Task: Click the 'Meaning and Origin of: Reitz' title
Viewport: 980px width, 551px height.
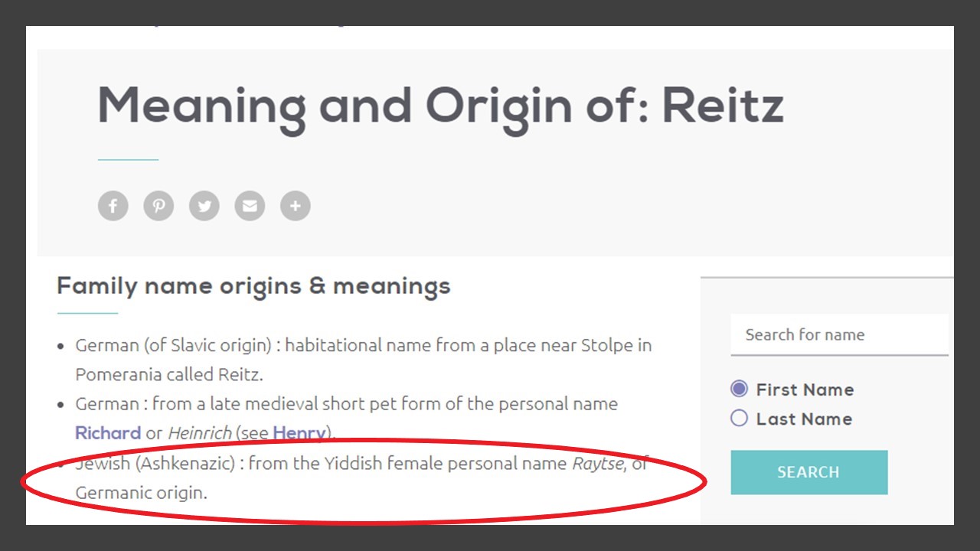Action: tap(440, 106)
